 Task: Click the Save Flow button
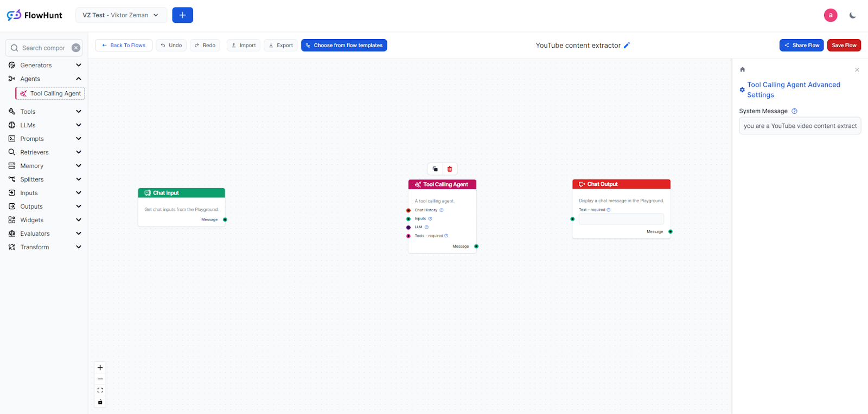coord(844,46)
